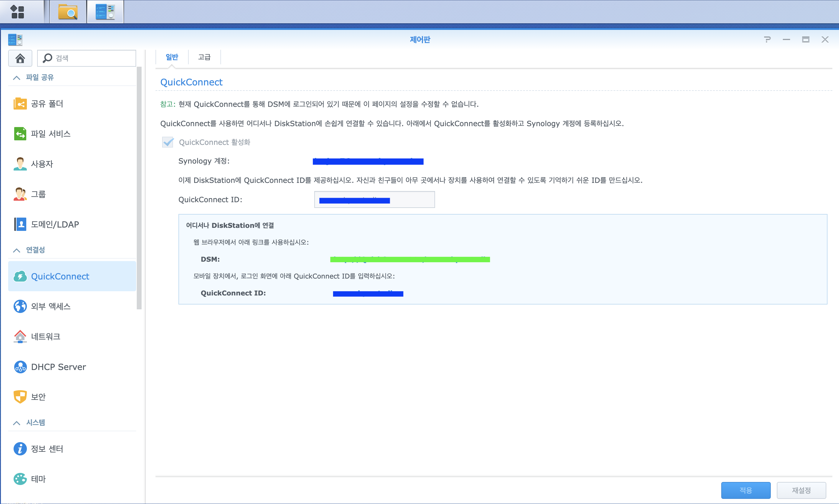Open File Station from the taskbar
The image size is (839, 504).
click(68, 11)
